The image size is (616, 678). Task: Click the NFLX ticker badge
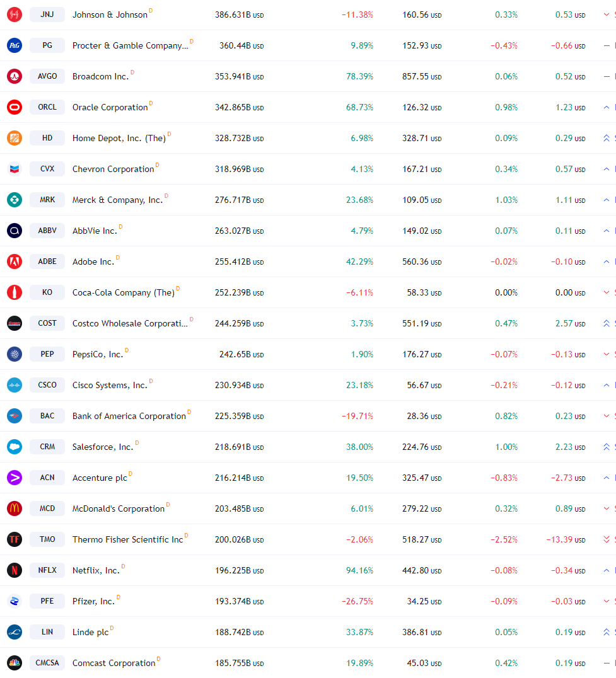click(x=47, y=570)
